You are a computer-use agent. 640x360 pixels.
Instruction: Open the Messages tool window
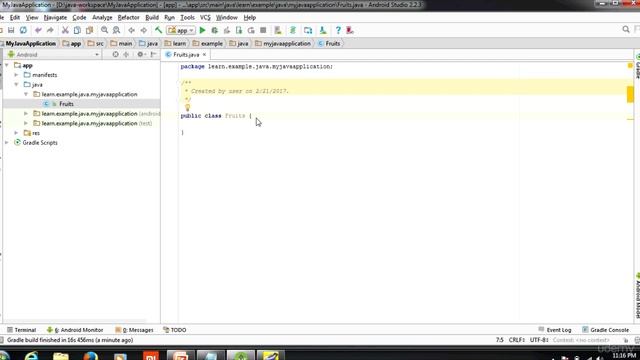[134, 330]
